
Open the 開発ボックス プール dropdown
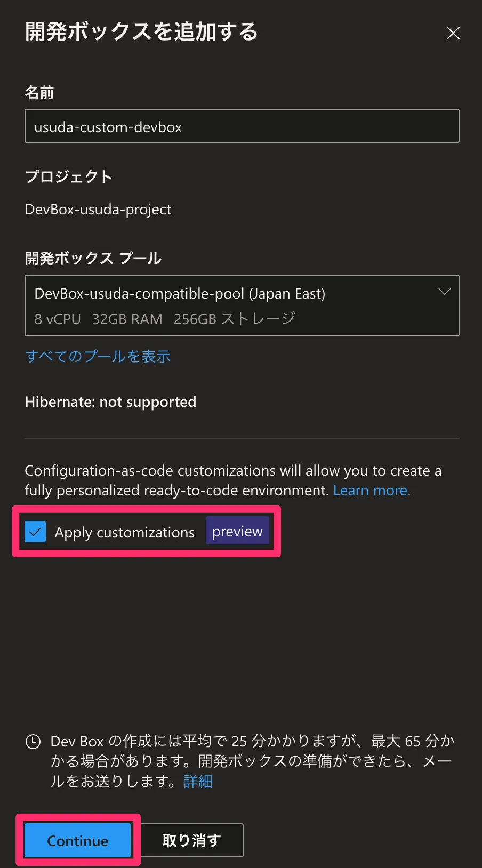(242, 305)
